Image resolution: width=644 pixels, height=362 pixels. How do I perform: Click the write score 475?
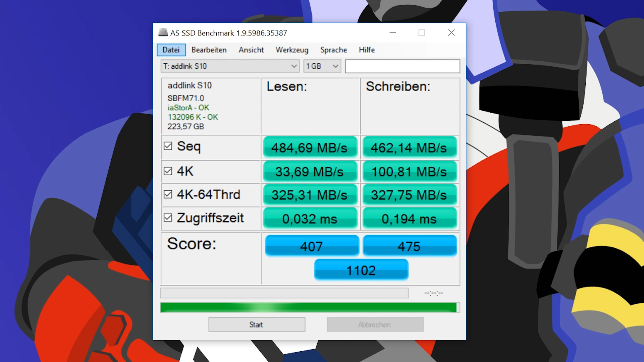(410, 246)
